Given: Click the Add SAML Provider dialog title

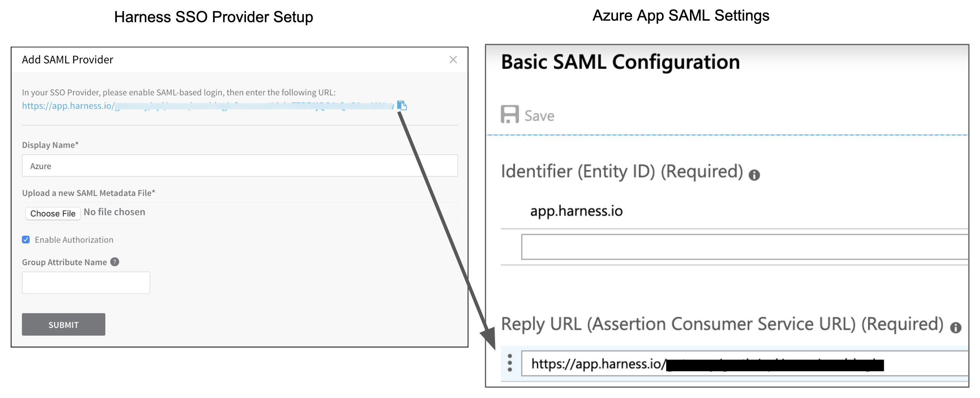Looking at the screenshot, I should pyautogui.click(x=67, y=60).
